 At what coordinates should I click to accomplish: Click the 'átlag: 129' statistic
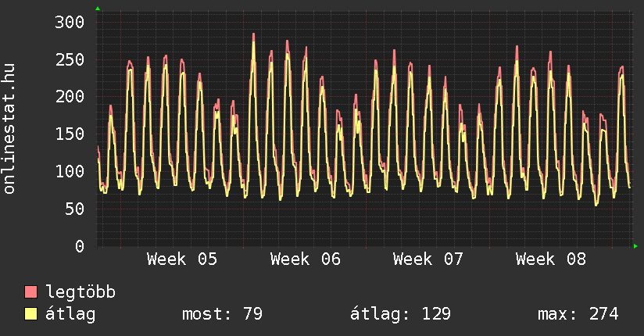[400, 314]
